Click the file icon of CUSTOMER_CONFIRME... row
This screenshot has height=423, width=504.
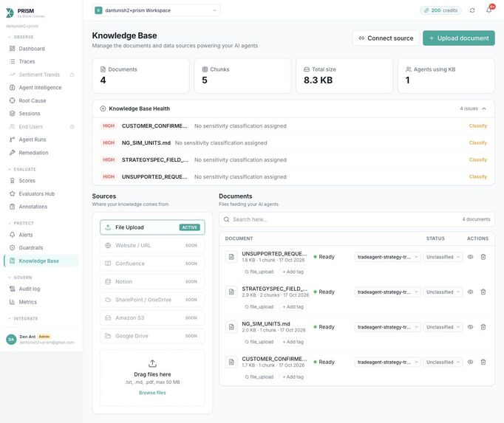231,362
